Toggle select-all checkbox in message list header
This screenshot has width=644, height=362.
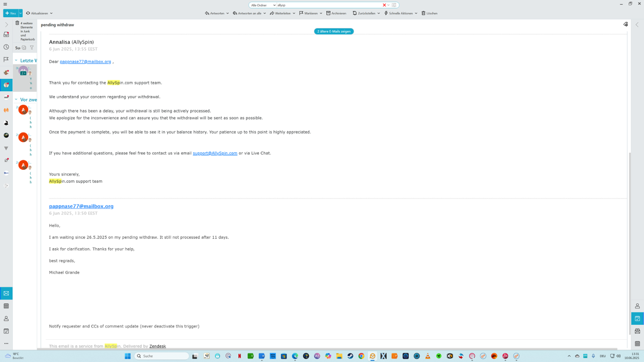tap(24, 48)
